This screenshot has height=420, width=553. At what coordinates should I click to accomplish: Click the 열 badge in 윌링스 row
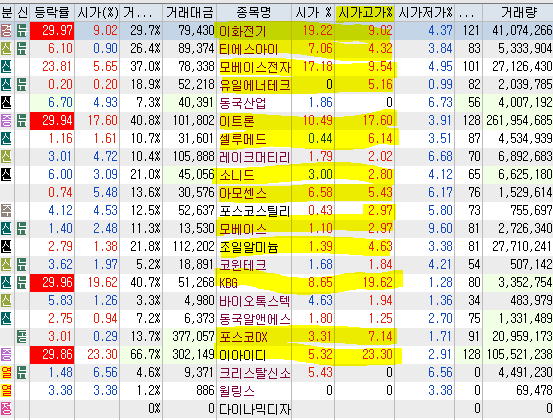[x=6, y=390]
